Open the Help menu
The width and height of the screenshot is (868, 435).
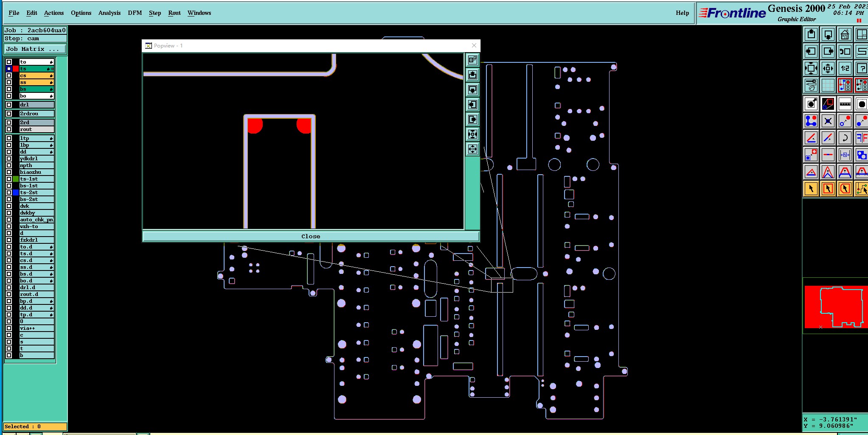(683, 13)
